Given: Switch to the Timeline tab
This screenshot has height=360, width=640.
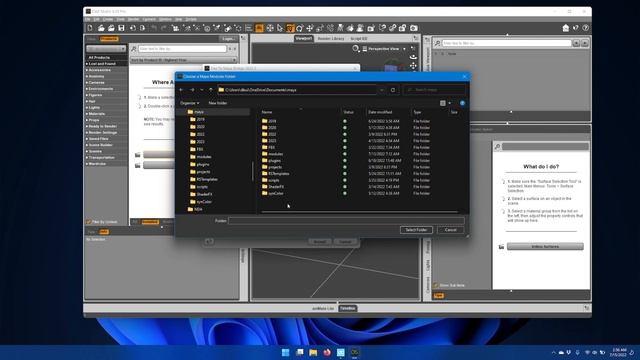Looking at the screenshot, I should pyautogui.click(x=348, y=308).
